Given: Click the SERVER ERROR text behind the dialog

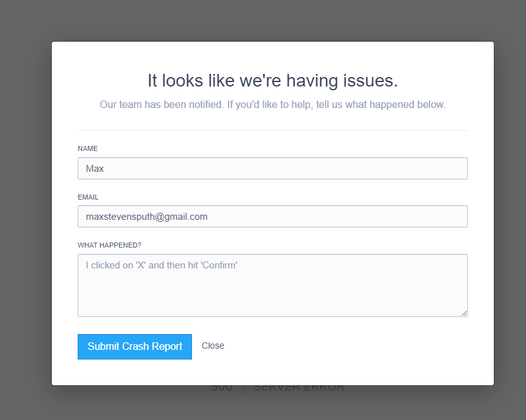Looking at the screenshot, I should pos(299,388).
